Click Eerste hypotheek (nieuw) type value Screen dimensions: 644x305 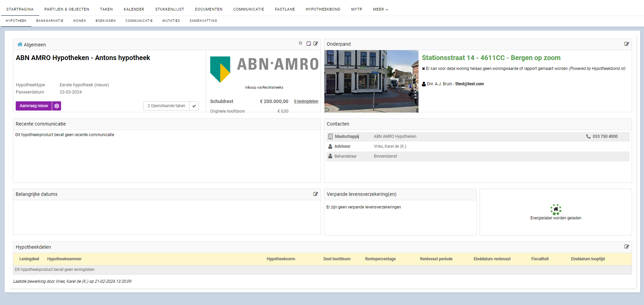[x=84, y=85]
